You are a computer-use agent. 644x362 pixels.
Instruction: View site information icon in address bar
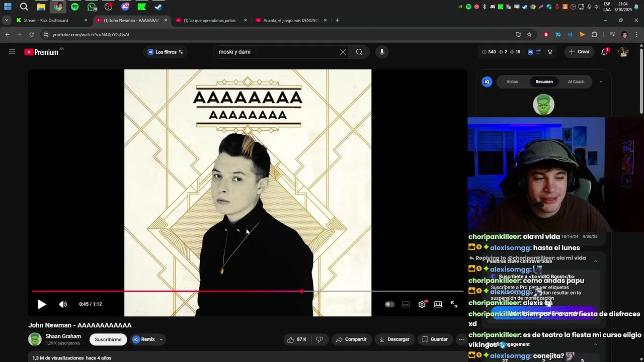click(x=46, y=35)
